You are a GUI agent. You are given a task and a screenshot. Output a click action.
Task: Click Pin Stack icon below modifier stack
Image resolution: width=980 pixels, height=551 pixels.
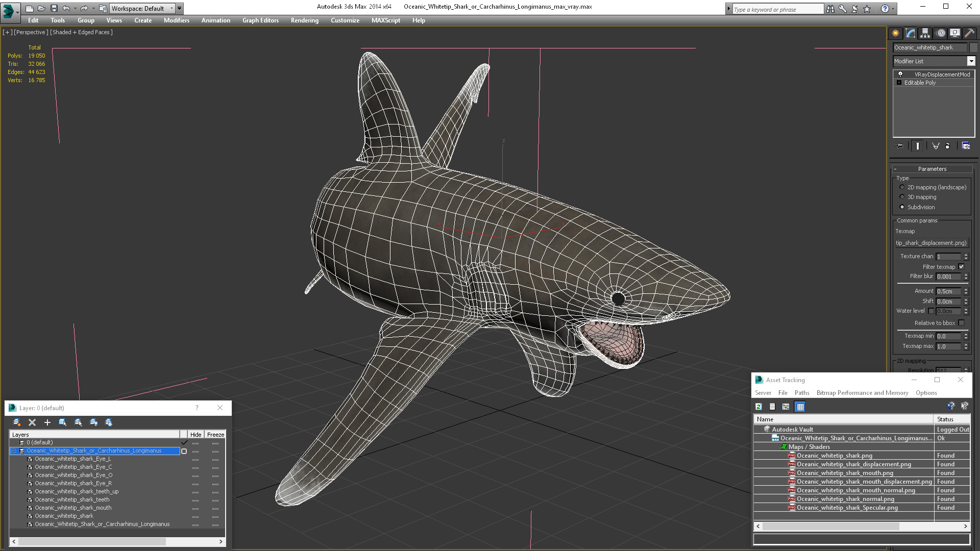pyautogui.click(x=900, y=146)
